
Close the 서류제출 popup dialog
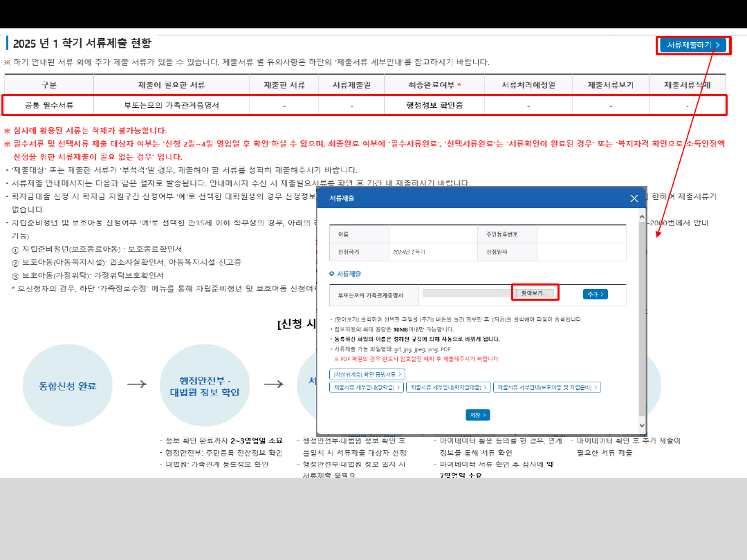click(x=634, y=198)
